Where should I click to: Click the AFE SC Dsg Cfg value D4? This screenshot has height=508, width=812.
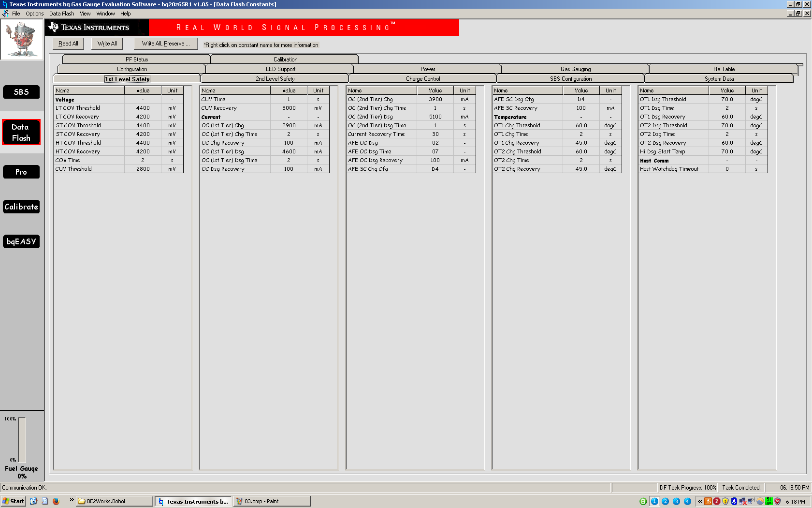(x=581, y=99)
